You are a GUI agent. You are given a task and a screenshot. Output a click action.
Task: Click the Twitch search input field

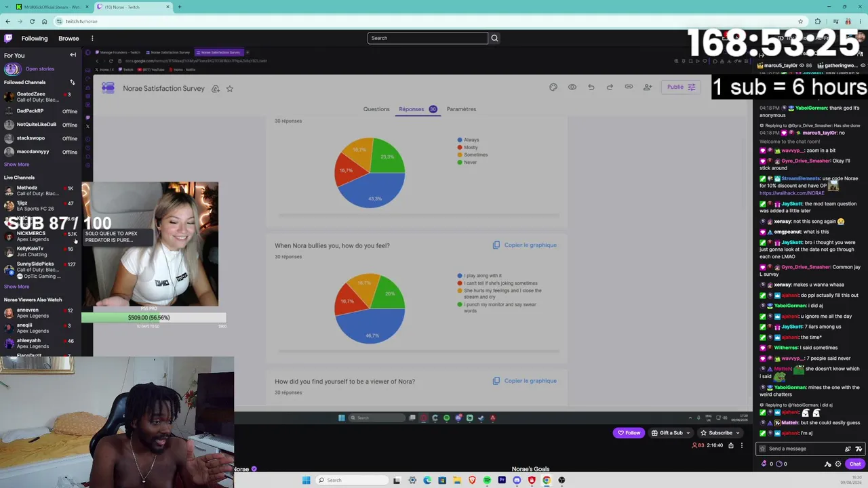coord(428,38)
